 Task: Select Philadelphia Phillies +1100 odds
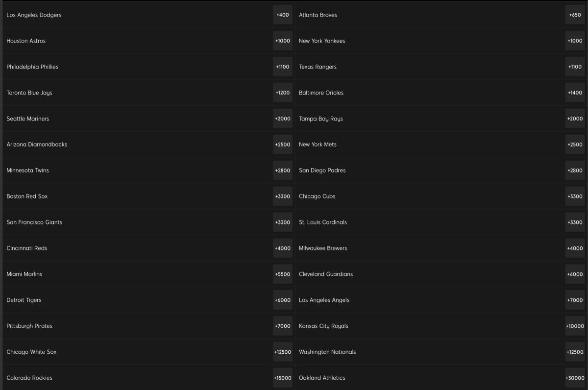pyautogui.click(x=283, y=67)
